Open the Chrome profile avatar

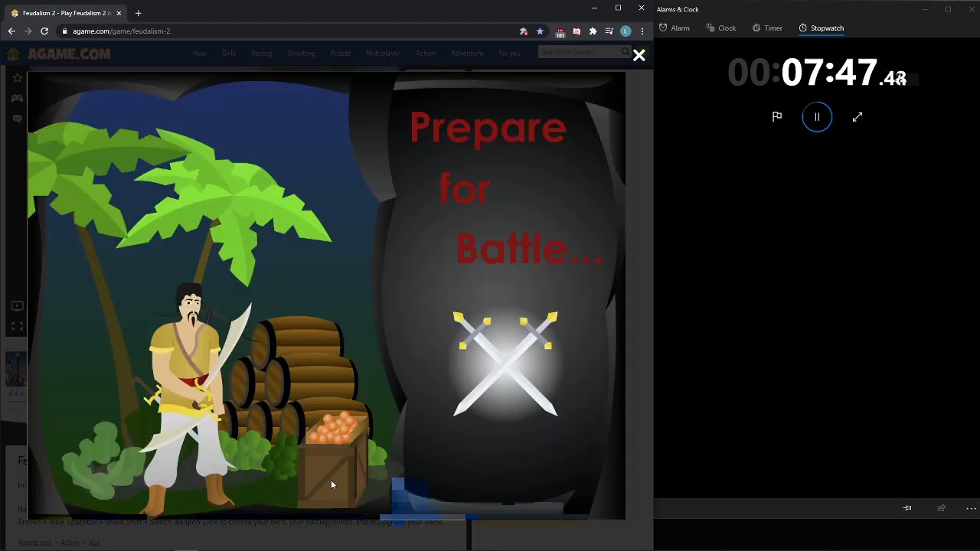[x=626, y=31]
